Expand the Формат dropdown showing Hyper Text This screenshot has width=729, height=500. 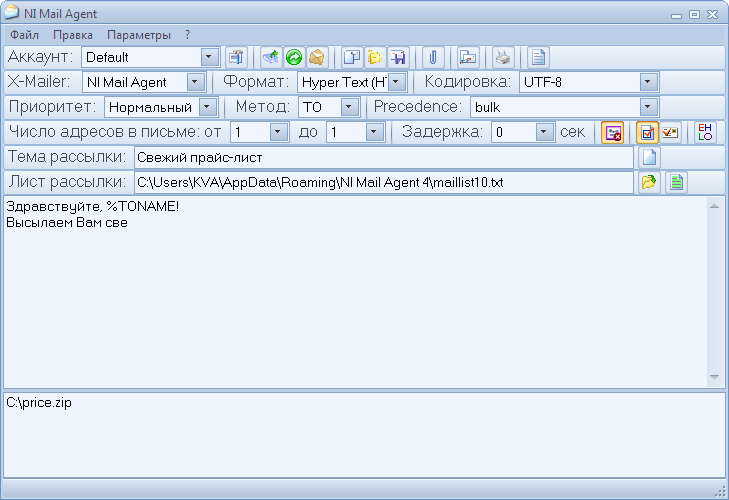click(x=396, y=82)
